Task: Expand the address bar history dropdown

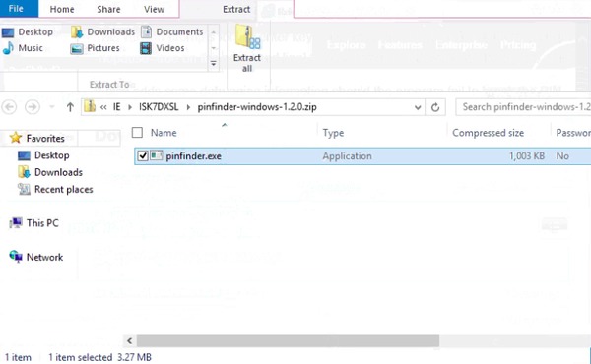Action: tap(418, 107)
